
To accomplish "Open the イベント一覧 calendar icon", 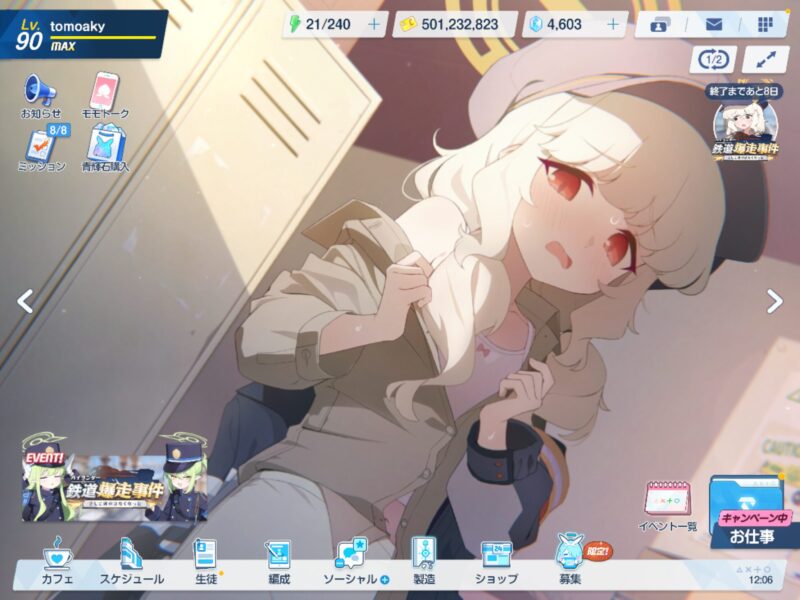I will click(667, 506).
